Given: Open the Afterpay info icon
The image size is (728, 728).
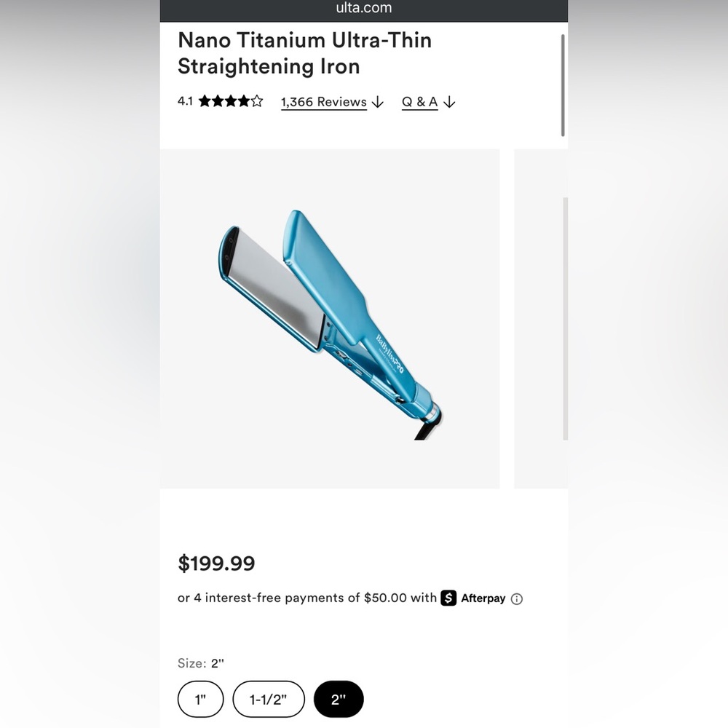Looking at the screenshot, I should (x=517, y=598).
